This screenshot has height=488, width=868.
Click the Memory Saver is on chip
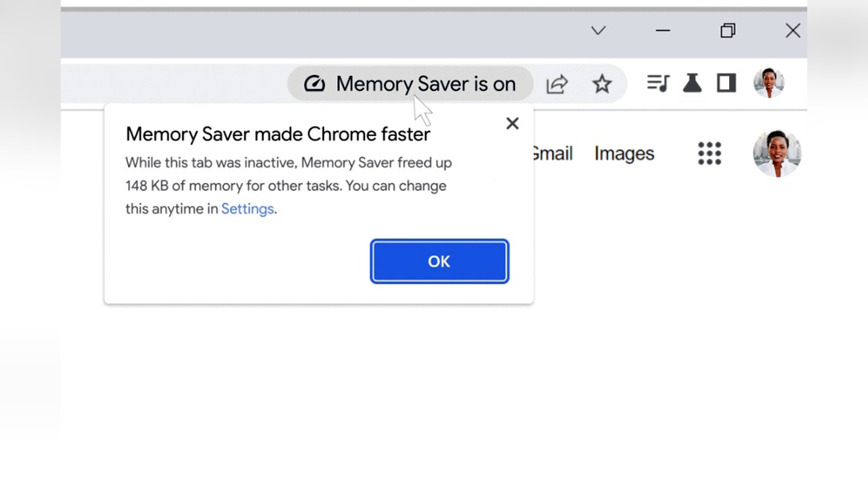(x=410, y=84)
